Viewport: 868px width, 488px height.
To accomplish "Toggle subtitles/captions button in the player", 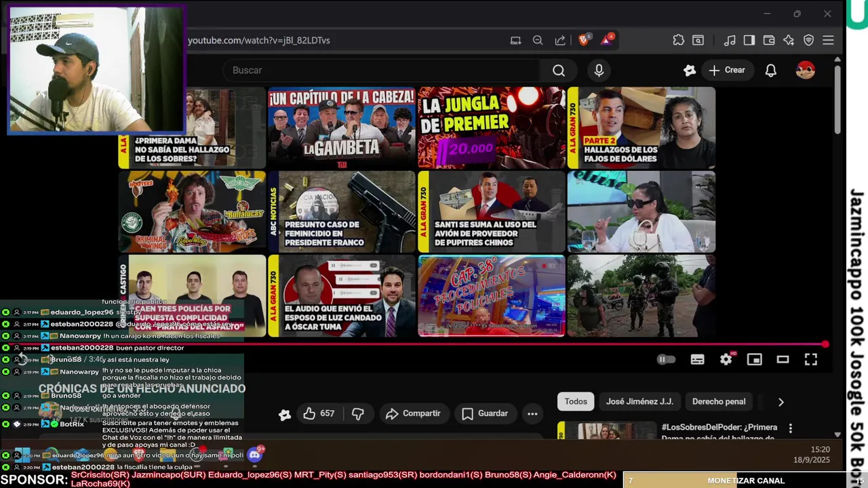I will tap(697, 360).
